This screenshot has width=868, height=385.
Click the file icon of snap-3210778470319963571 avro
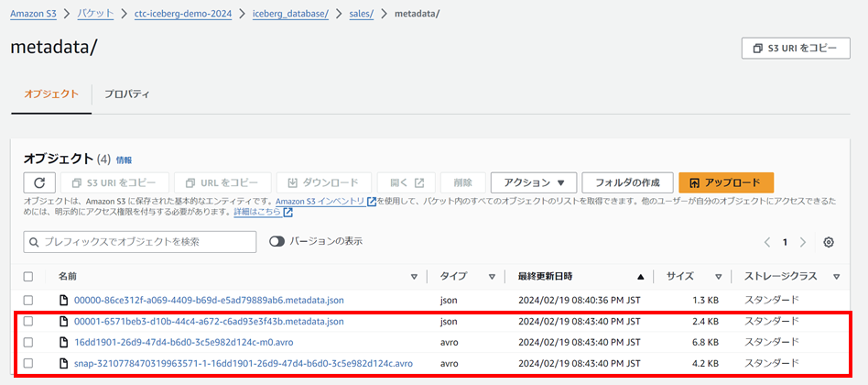pos(64,363)
